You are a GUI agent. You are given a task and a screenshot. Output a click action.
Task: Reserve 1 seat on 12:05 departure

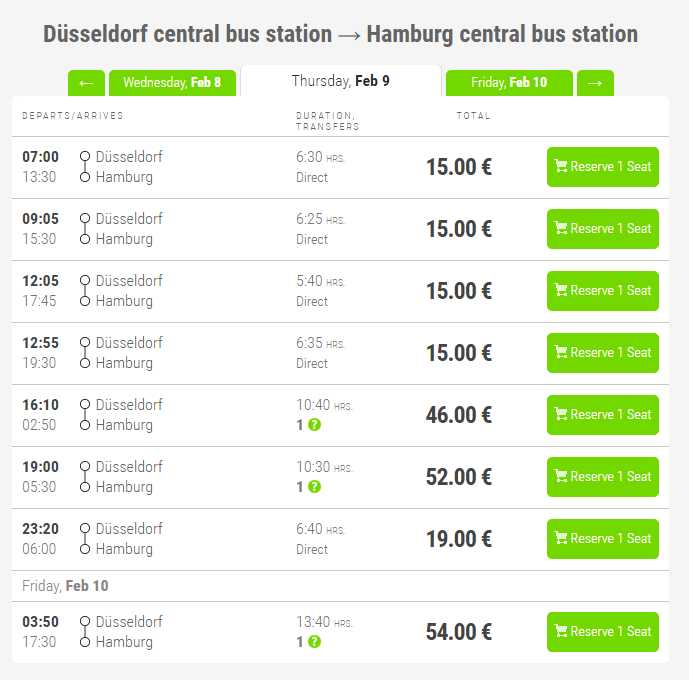point(602,291)
